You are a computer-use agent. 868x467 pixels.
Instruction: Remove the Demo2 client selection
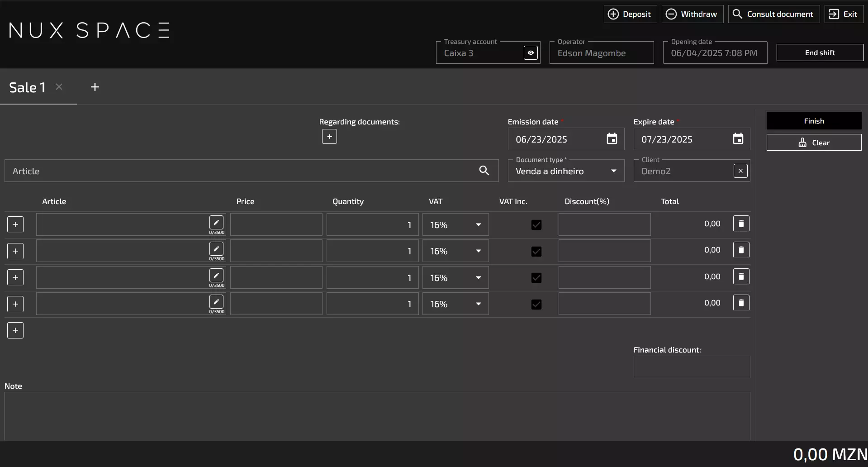[x=740, y=171]
